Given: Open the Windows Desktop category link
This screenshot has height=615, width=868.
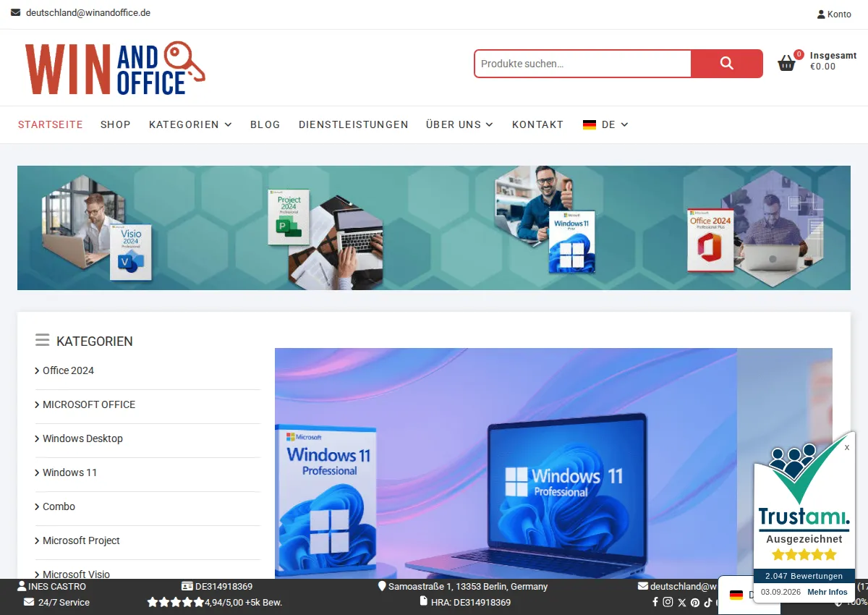Looking at the screenshot, I should tap(82, 438).
